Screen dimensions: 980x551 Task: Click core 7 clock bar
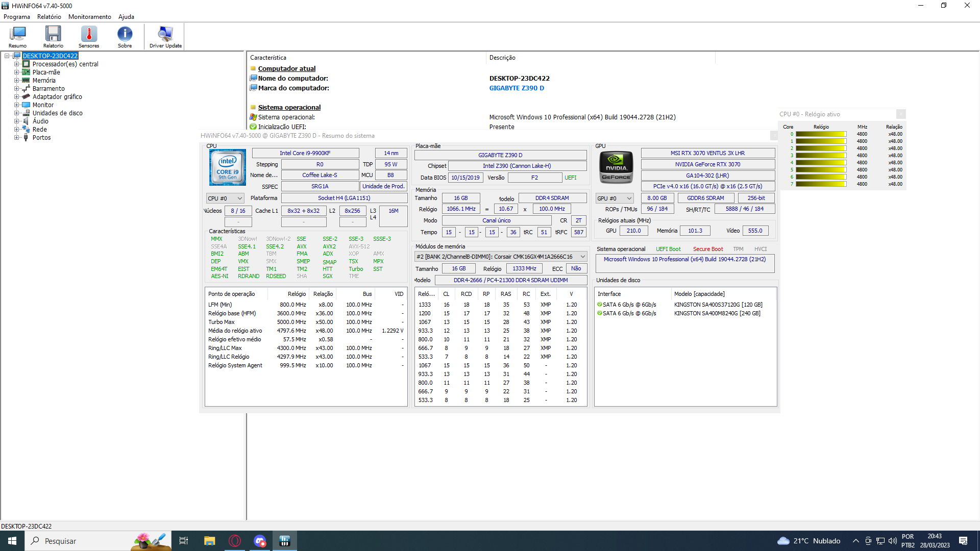pyautogui.click(x=821, y=184)
